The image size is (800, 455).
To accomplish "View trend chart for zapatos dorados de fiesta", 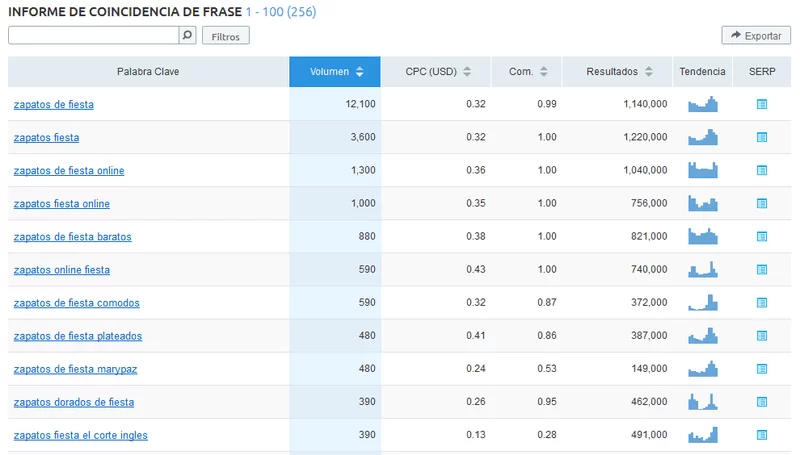I will tap(703, 402).
